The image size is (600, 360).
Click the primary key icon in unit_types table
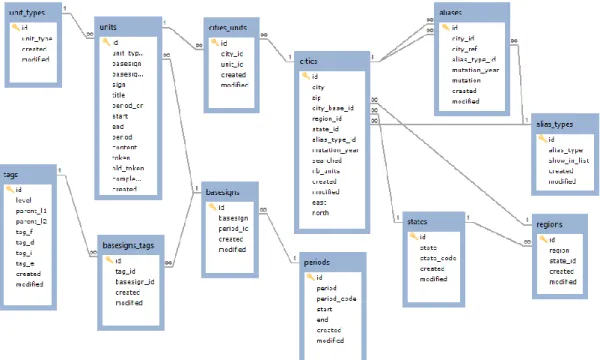(x=16, y=27)
